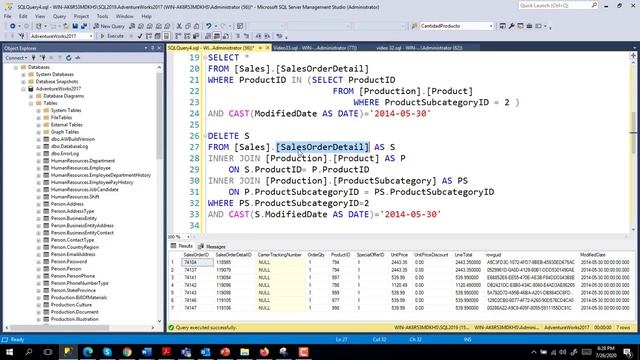Click the Display Estimated Execution Plan icon
This screenshot has height=360, width=640.
149,36
